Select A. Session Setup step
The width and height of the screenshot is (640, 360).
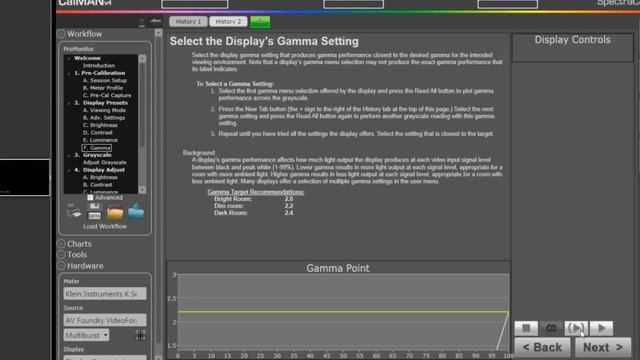105,80
